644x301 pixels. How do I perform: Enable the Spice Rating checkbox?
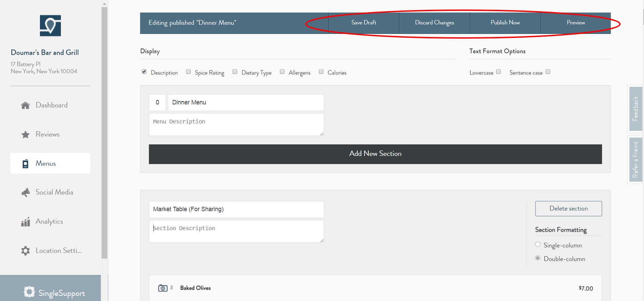point(188,72)
